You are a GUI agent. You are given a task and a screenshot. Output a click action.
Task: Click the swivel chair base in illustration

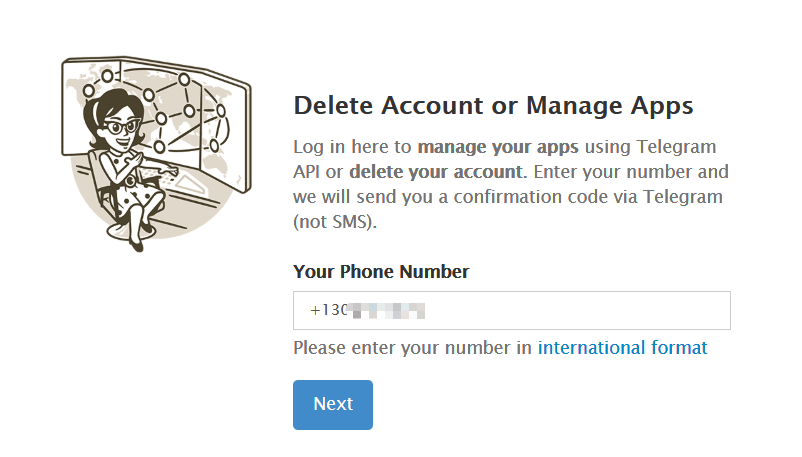point(128,232)
